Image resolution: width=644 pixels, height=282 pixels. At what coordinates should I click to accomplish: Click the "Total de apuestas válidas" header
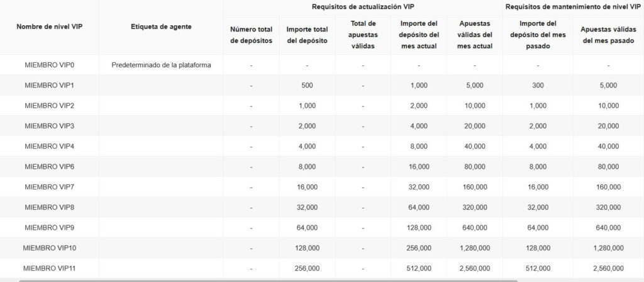coord(363,35)
